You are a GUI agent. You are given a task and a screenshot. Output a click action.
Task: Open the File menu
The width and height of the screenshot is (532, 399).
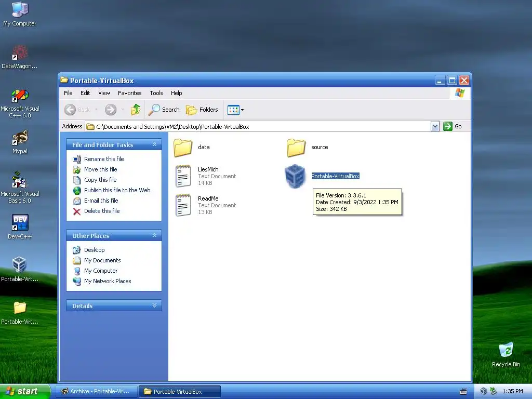(x=68, y=93)
